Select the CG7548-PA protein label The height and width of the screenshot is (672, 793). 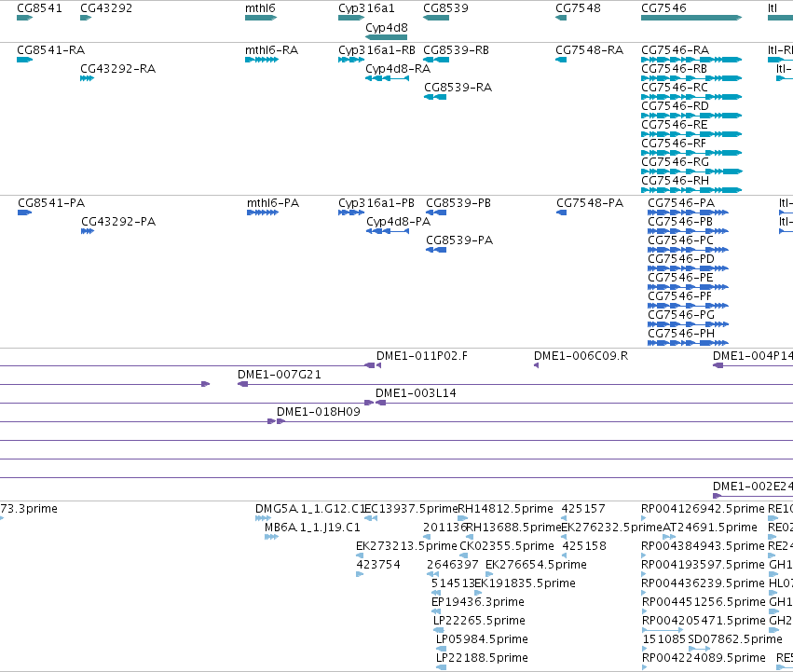pyautogui.click(x=590, y=203)
